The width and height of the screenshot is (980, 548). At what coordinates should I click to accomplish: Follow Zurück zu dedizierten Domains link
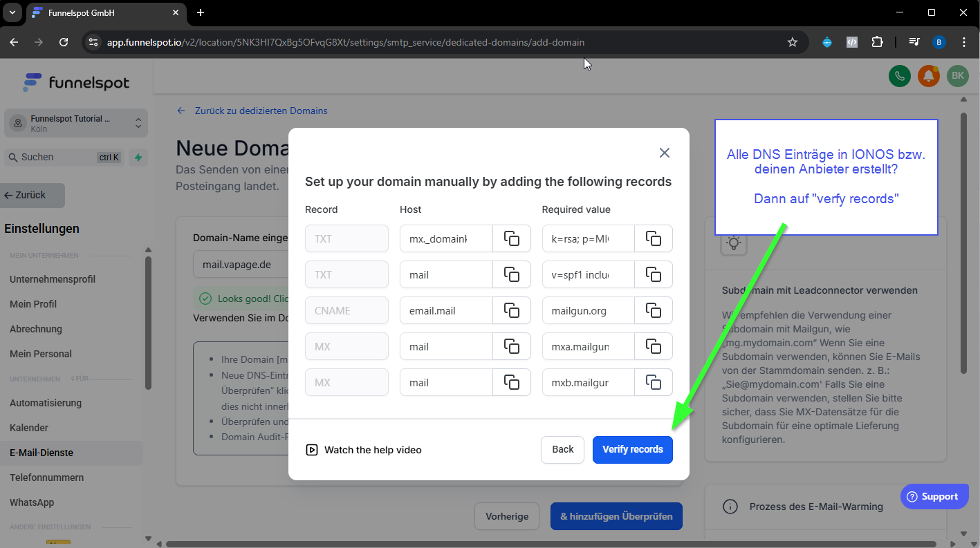(252, 111)
